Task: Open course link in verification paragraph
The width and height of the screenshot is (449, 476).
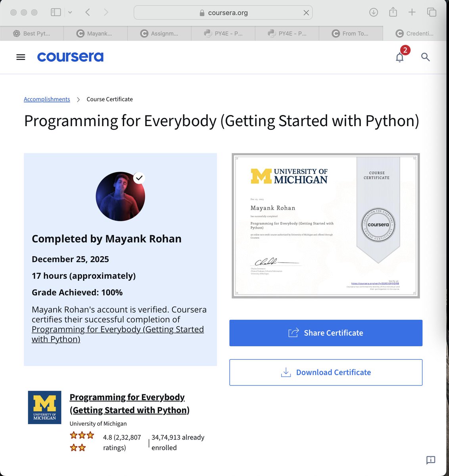Action: pos(118,334)
